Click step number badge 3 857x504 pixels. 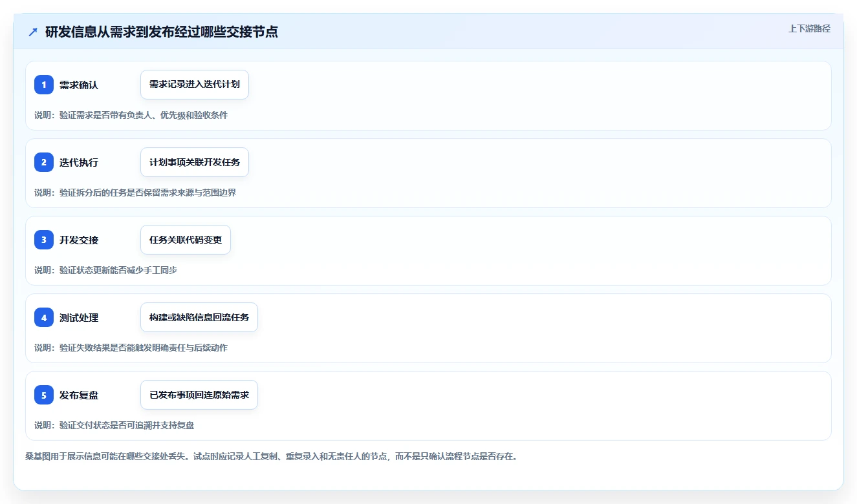coord(44,240)
